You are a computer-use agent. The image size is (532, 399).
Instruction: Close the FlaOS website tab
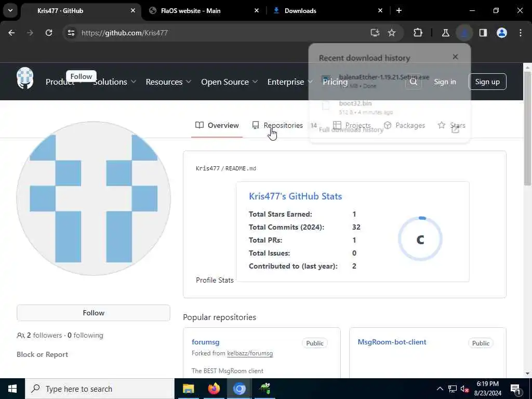(257, 10)
